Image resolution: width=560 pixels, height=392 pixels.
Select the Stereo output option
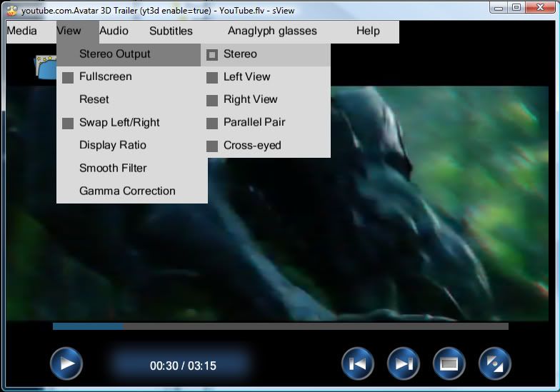266,54
